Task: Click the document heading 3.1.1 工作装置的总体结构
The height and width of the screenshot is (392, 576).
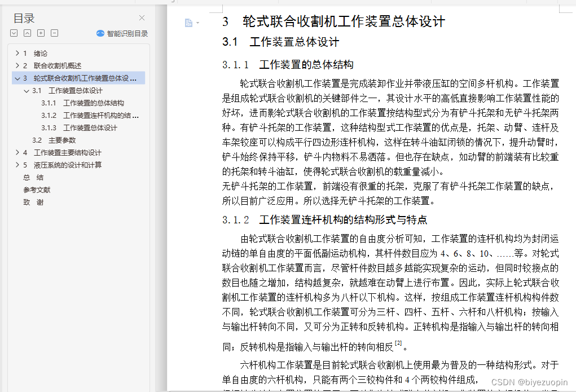Action: click(288, 65)
